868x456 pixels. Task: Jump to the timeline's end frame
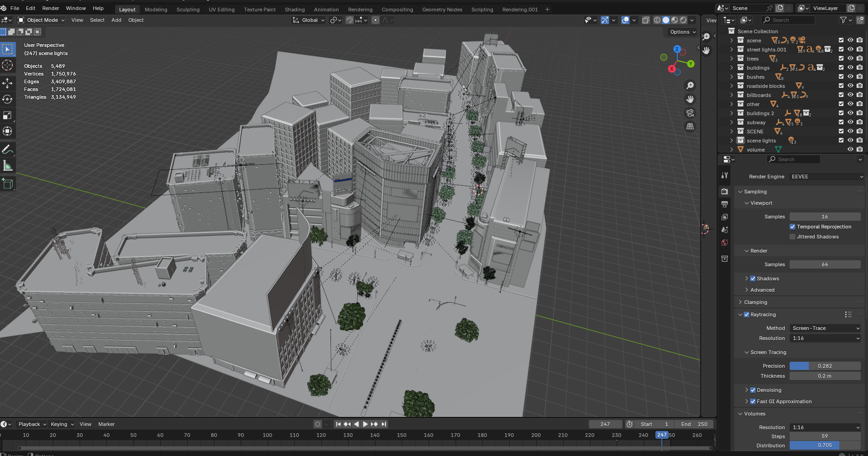click(384, 424)
